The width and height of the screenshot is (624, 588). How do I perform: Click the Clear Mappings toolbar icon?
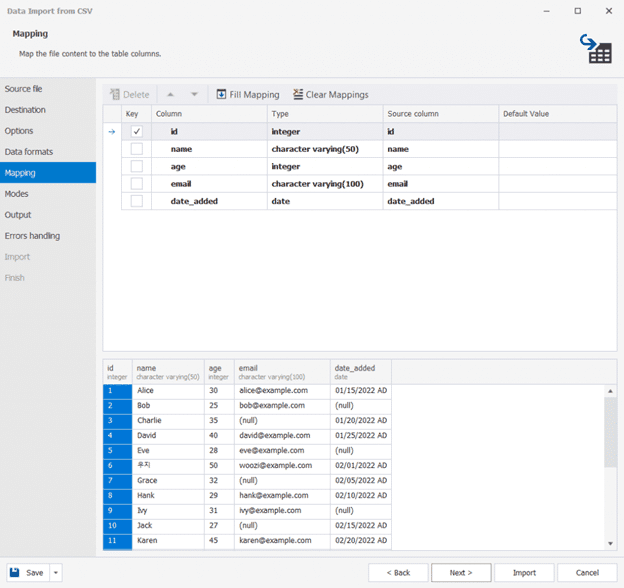(x=298, y=95)
